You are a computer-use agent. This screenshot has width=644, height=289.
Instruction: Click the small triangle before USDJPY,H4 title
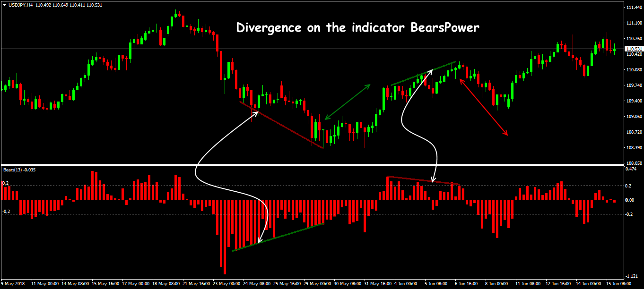[4, 5]
